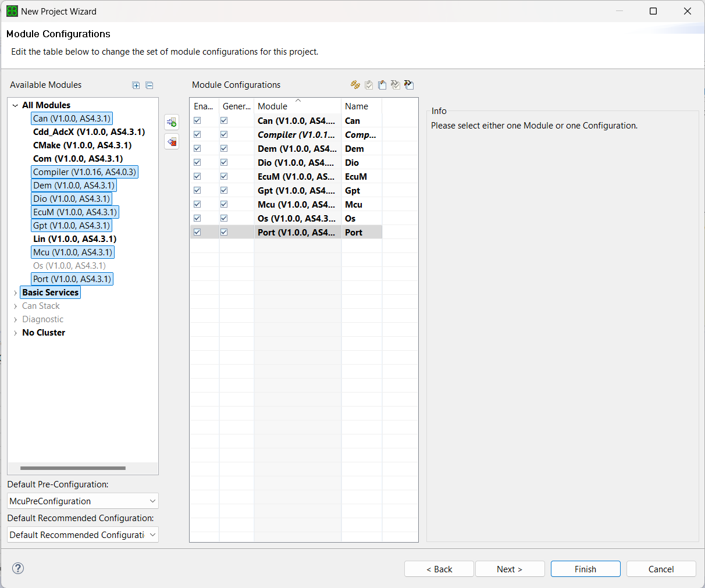The width and height of the screenshot is (705, 588).
Task: Click the horizontal scrollbar in Available Modules
Action: (x=73, y=468)
